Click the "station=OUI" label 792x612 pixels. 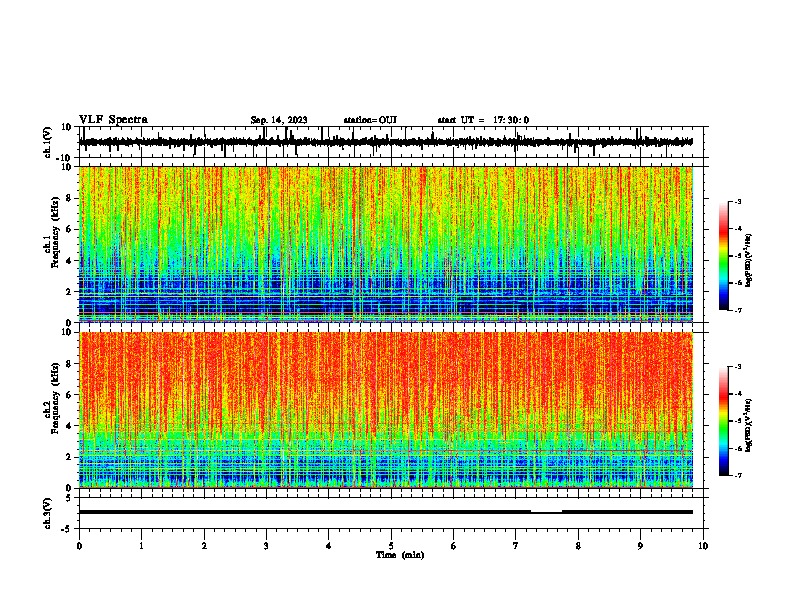coord(370,120)
